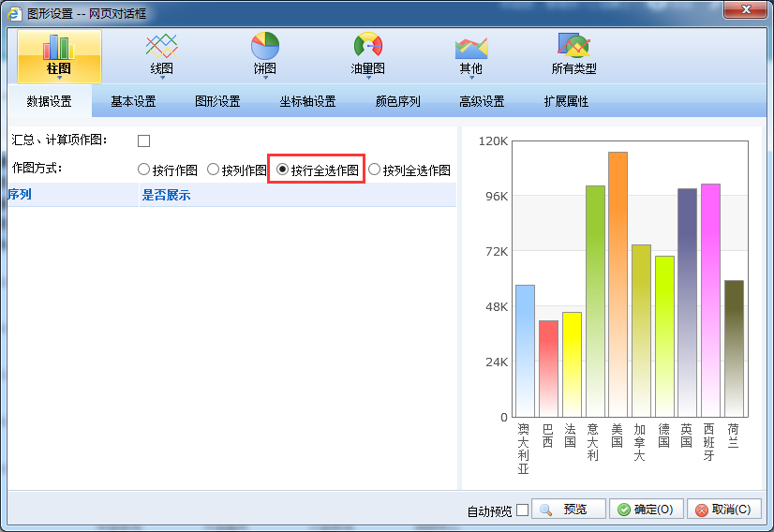Viewport: 774px width, 532px height.
Task: Expand the dropdown arrow under 线图
Action: 162,78
